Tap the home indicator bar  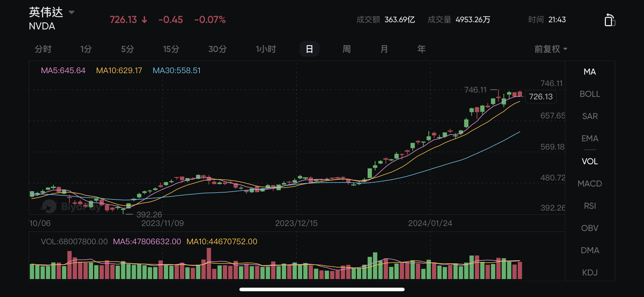pos(322,289)
